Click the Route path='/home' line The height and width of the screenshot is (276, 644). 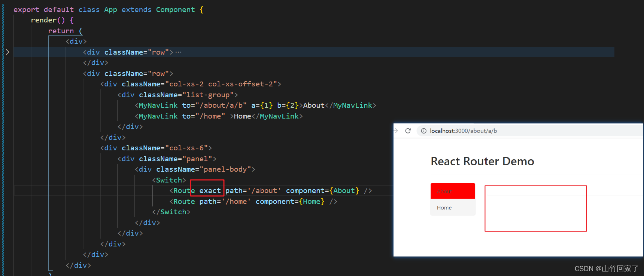pos(253,202)
